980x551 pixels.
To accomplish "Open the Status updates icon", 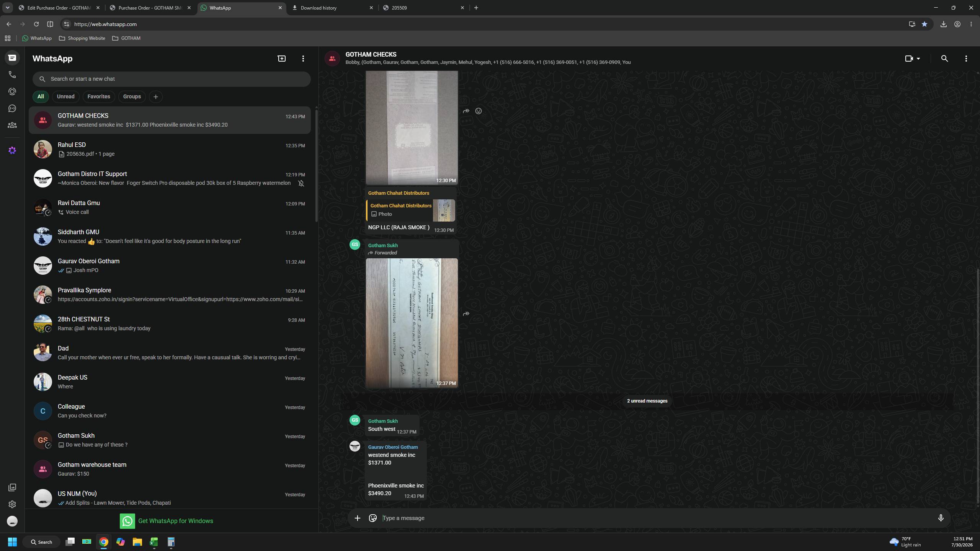I will (12, 91).
